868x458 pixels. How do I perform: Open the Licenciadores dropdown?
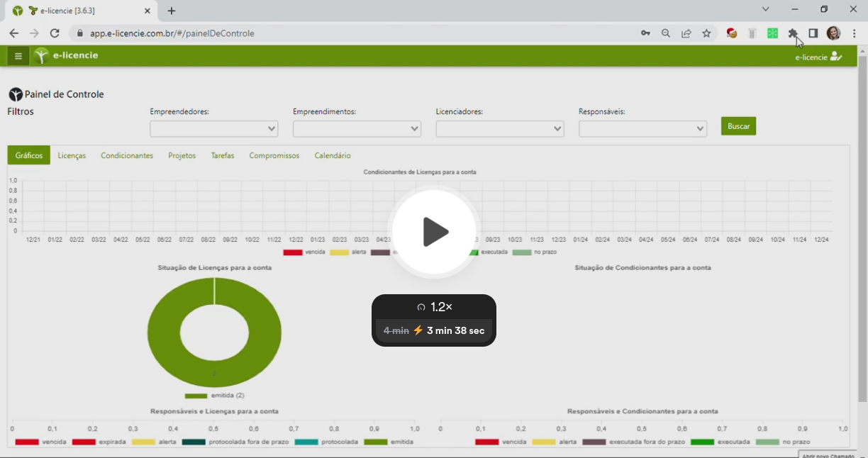499,129
